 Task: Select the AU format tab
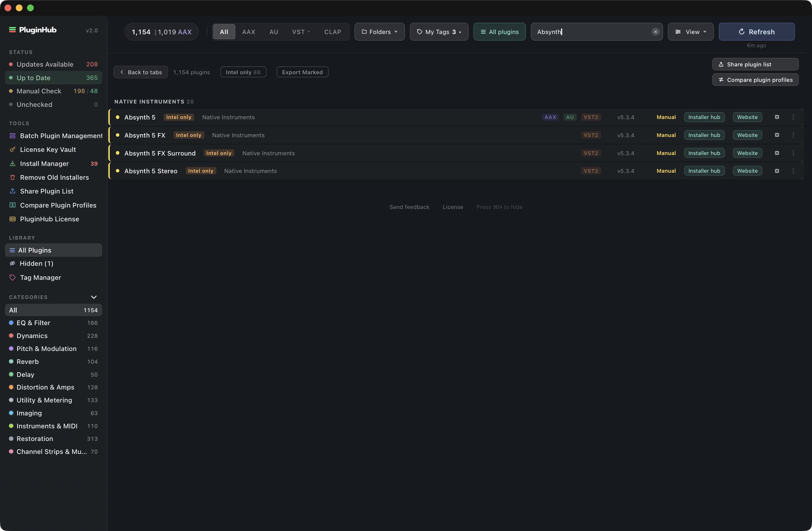point(274,32)
